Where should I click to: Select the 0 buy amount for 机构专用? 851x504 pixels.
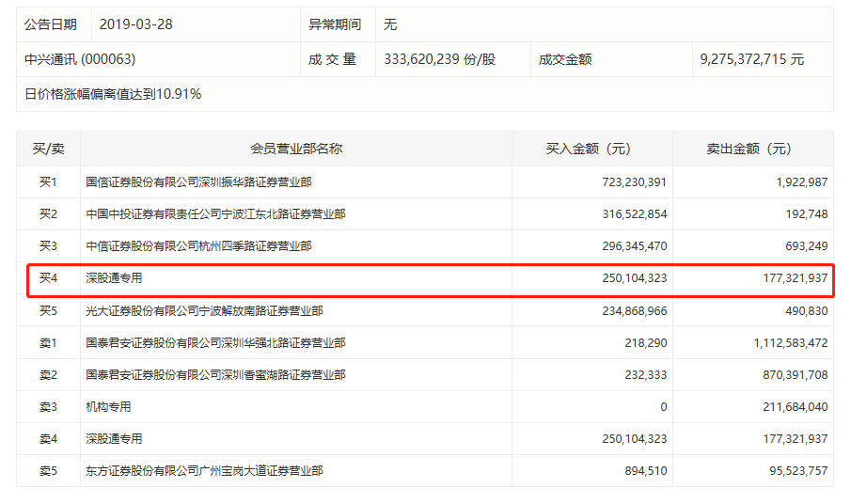click(663, 407)
